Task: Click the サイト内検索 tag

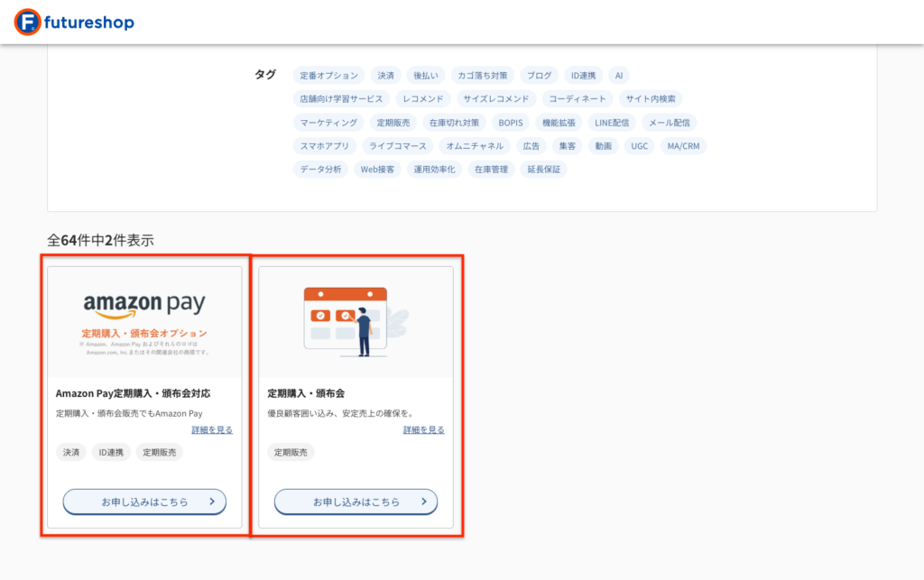Action: pyautogui.click(x=651, y=99)
